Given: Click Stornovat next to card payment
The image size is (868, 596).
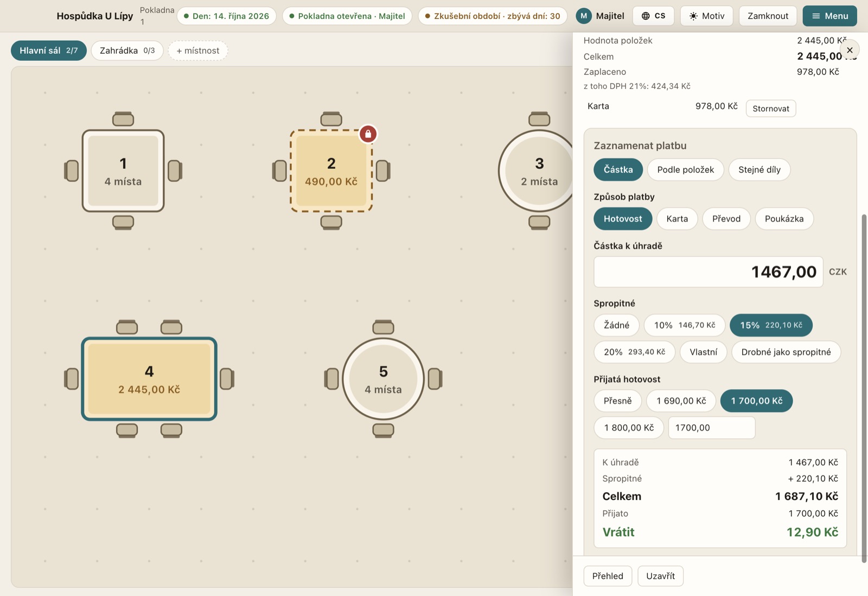Looking at the screenshot, I should coord(770,109).
